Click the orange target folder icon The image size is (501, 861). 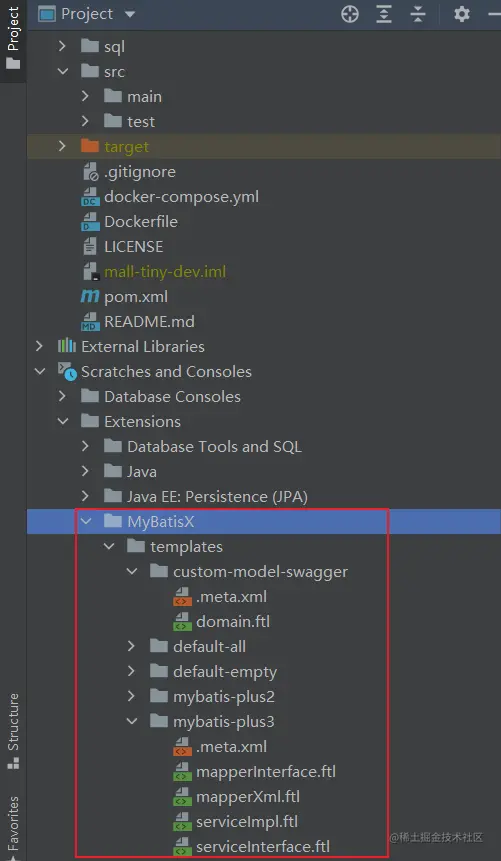click(x=90, y=147)
